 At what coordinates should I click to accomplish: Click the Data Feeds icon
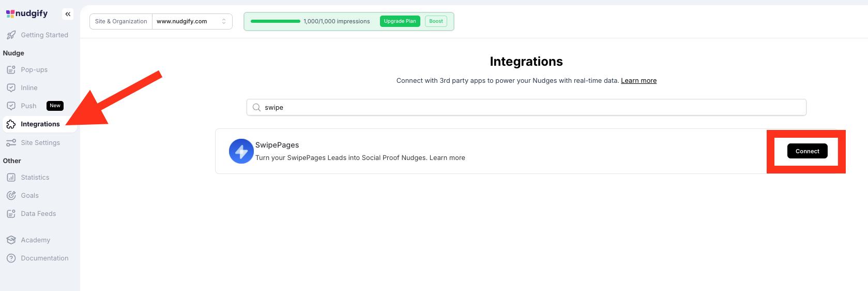[x=11, y=214]
